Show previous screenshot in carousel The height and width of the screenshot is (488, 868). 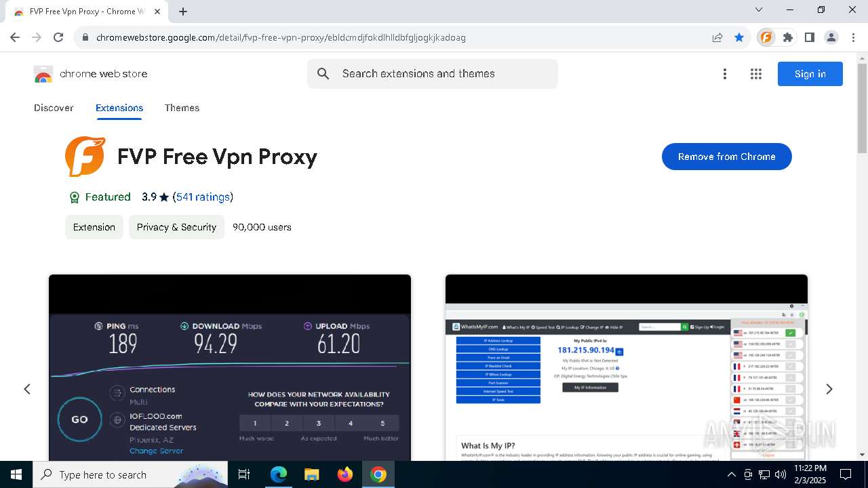tap(27, 389)
